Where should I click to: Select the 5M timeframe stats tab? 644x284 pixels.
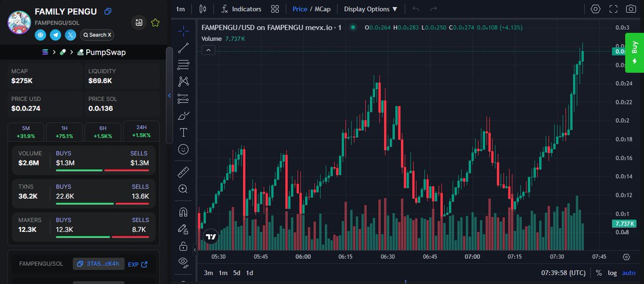pyautogui.click(x=26, y=132)
